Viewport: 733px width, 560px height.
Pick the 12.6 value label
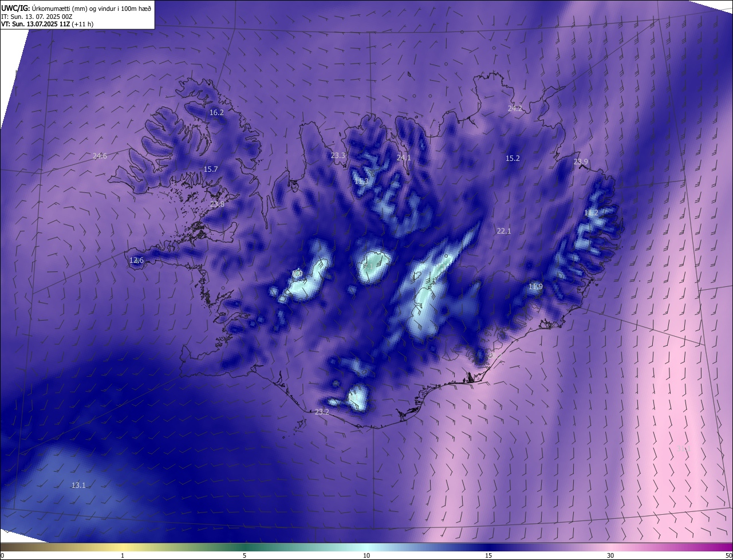(x=136, y=261)
